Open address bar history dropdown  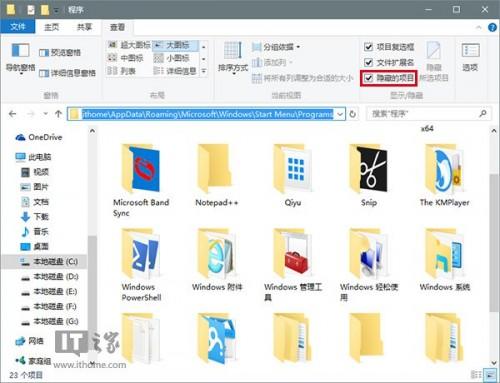pos(340,114)
